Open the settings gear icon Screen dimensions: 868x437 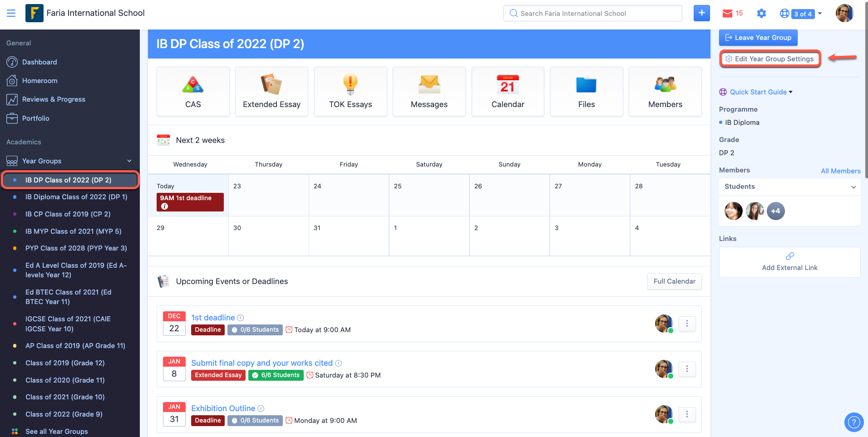click(x=761, y=14)
